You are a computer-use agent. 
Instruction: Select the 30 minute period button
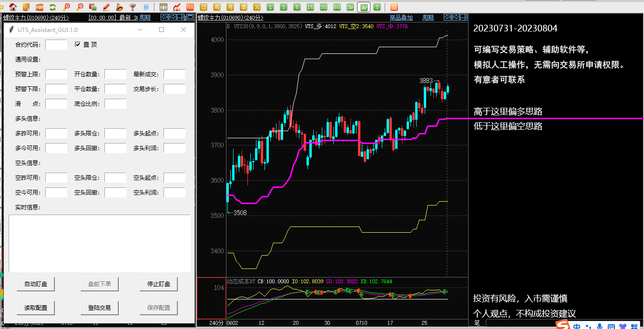pos(324,7)
